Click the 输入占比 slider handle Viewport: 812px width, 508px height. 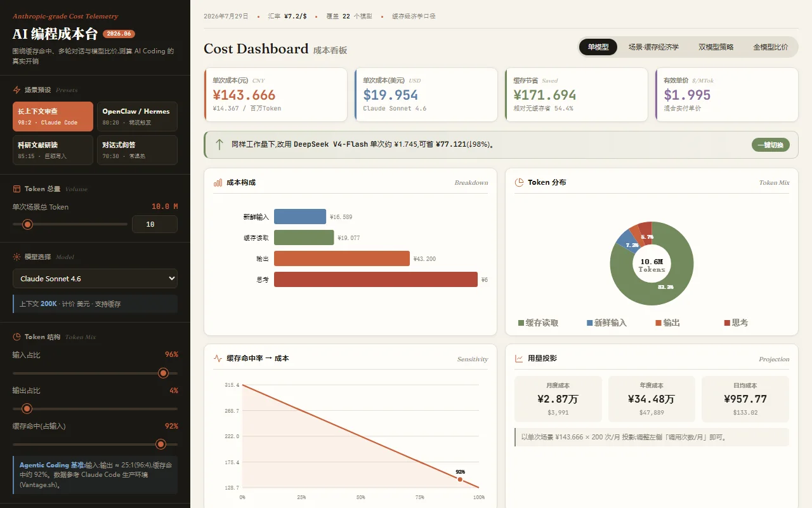[163, 373]
